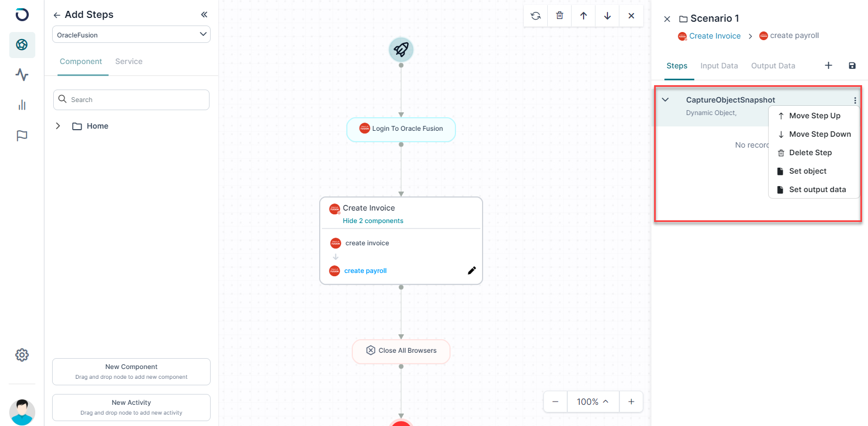868x426 pixels.
Task: Collapse the CaptureObjectSnapshot step chevron
Action: pyautogui.click(x=666, y=100)
